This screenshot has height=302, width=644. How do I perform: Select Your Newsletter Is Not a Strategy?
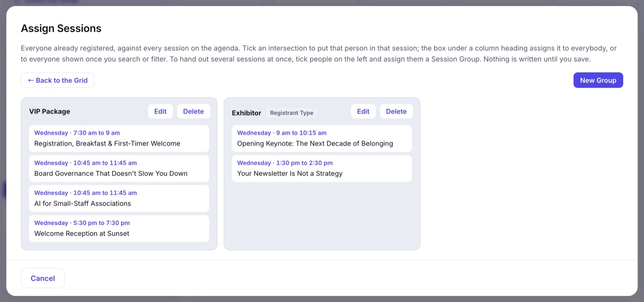click(x=322, y=168)
